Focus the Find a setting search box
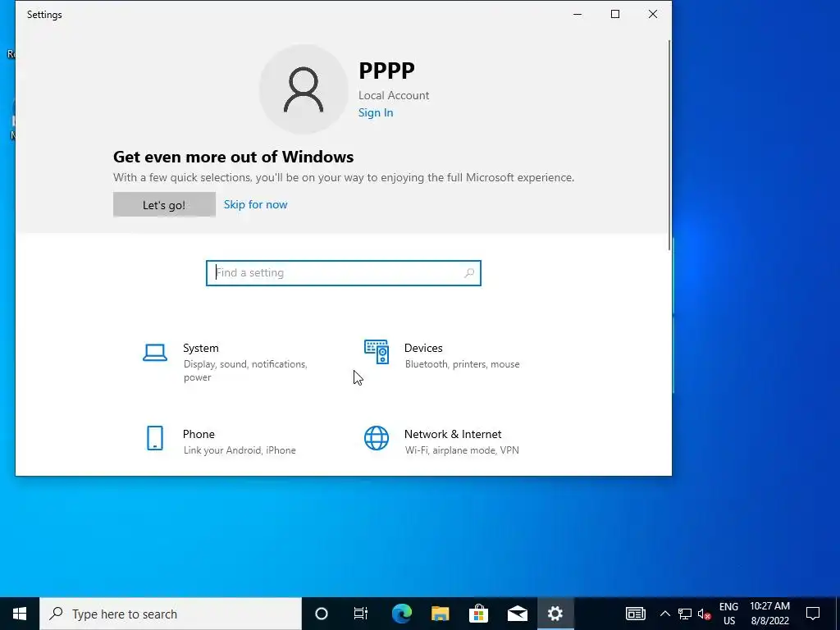Image resolution: width=840 pixels, height=630 pixels. pos(344,272)
